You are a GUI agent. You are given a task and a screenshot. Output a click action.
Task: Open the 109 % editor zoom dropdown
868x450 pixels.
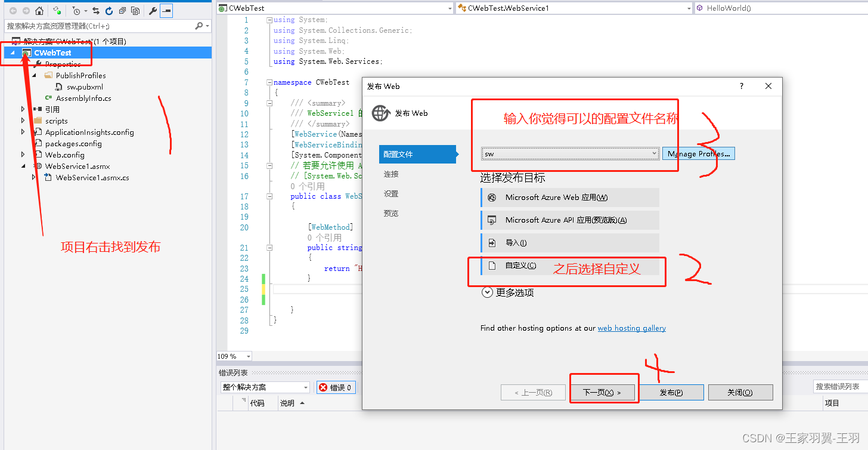(248, 356)
